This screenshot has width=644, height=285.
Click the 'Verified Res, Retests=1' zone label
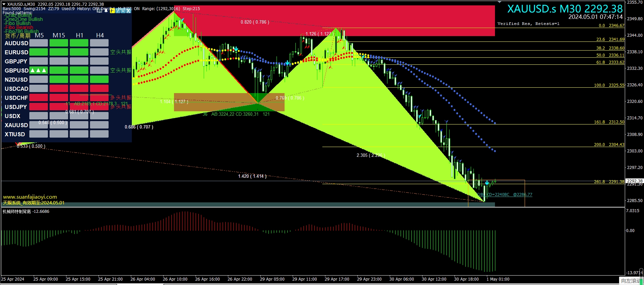point(528,24)
